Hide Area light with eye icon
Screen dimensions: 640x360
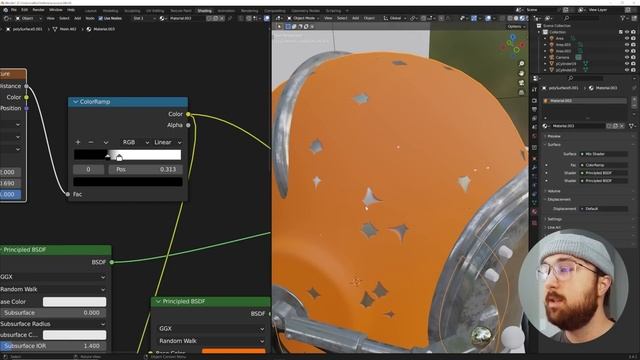(627, 38)
